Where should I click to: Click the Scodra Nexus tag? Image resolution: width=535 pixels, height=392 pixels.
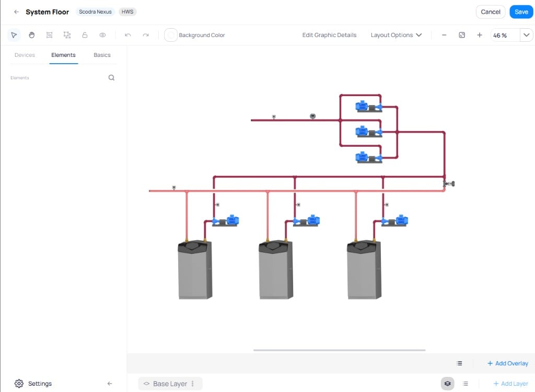click(x=95, y=11)
